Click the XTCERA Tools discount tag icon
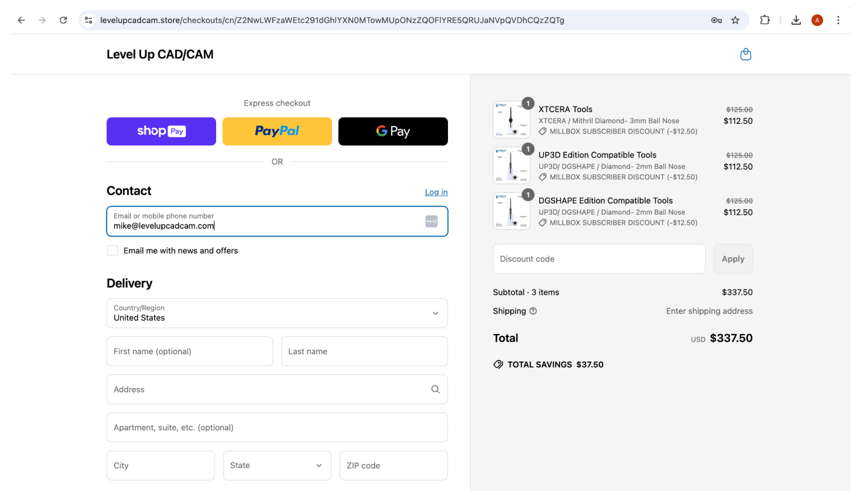 543,132
